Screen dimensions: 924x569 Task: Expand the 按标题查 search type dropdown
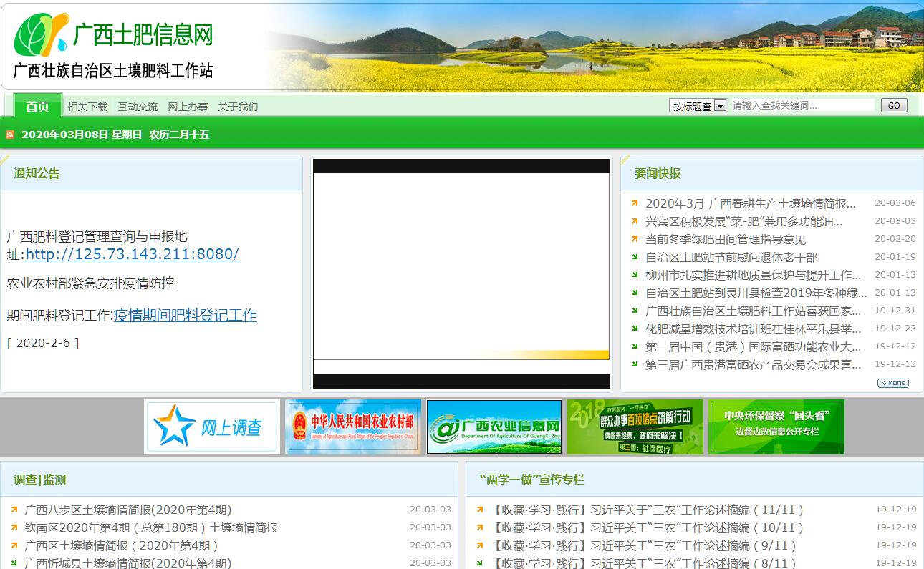point(720,106)
